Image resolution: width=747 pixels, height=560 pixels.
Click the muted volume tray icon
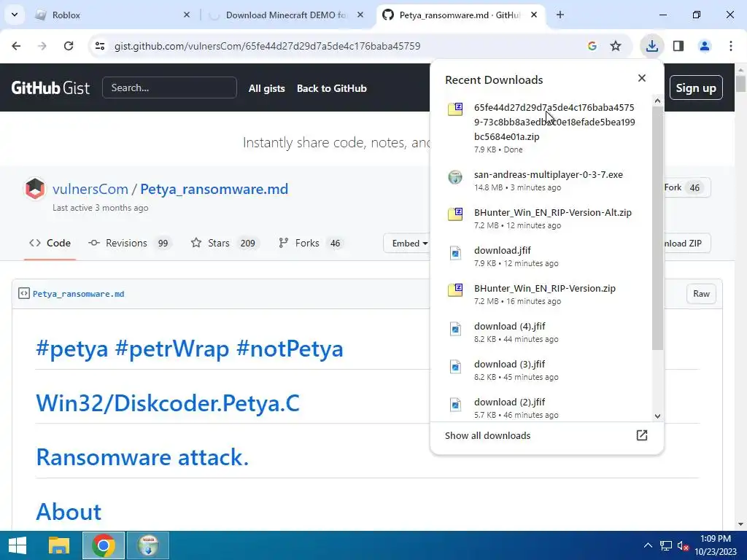(x=683, y=545)
